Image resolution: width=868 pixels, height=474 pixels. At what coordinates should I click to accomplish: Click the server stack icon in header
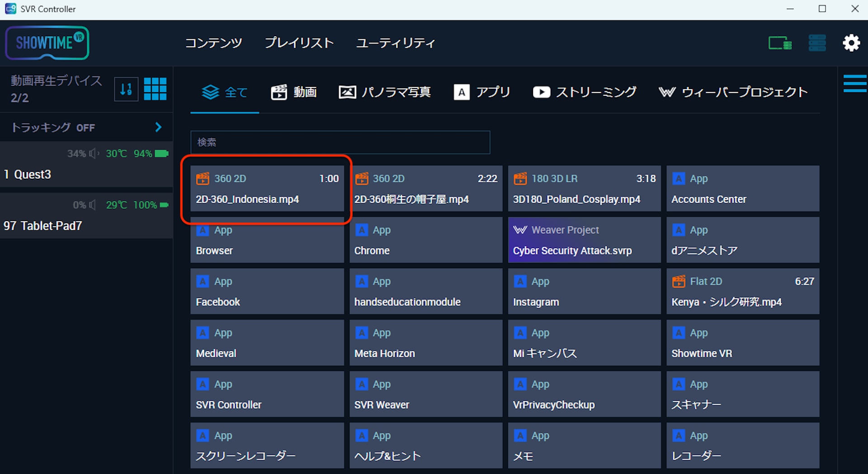pos(817,43)
